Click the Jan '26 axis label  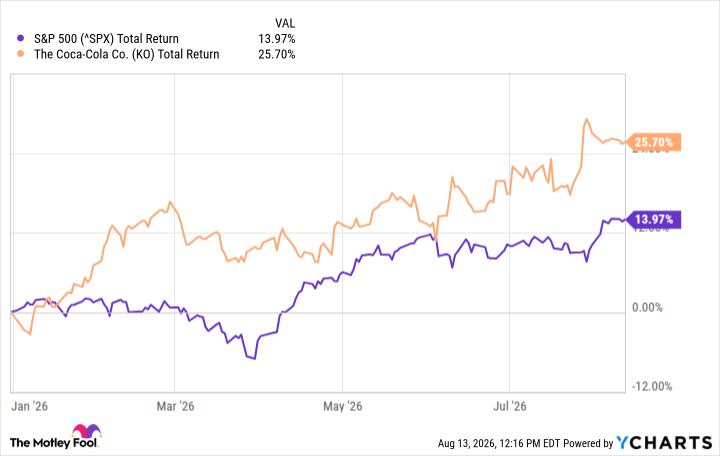(x=29, y=406)
